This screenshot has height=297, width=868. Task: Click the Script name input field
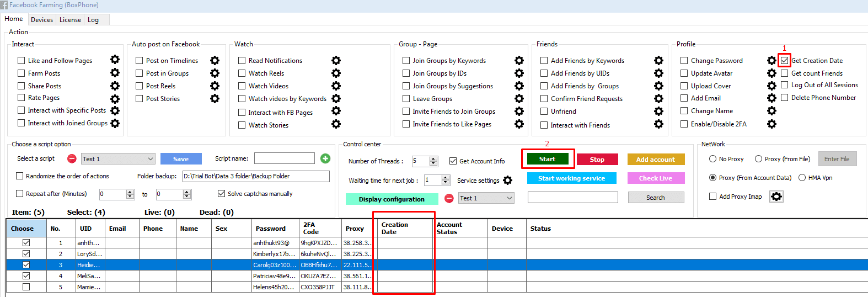click(284, 158)
